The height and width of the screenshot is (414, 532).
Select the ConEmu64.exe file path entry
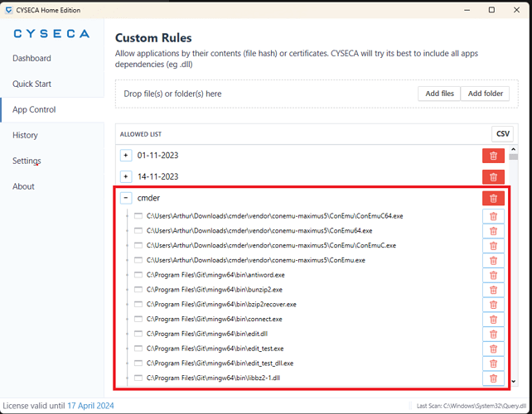[x=259, y=231]
